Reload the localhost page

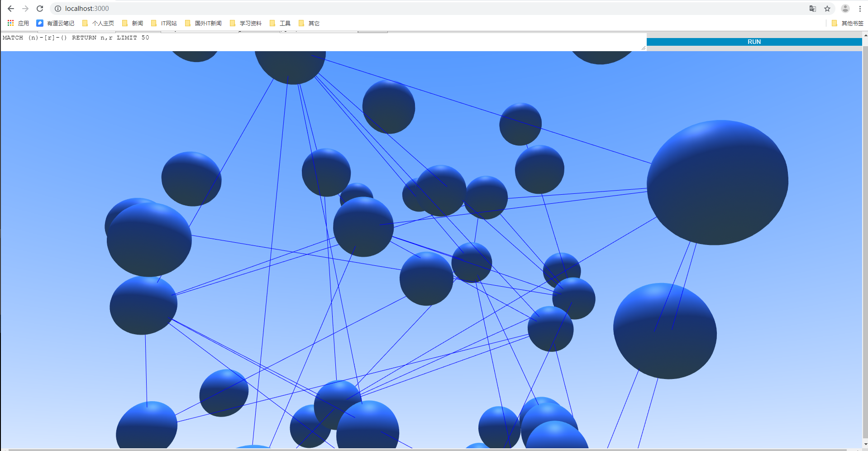[x=40, y=9]
